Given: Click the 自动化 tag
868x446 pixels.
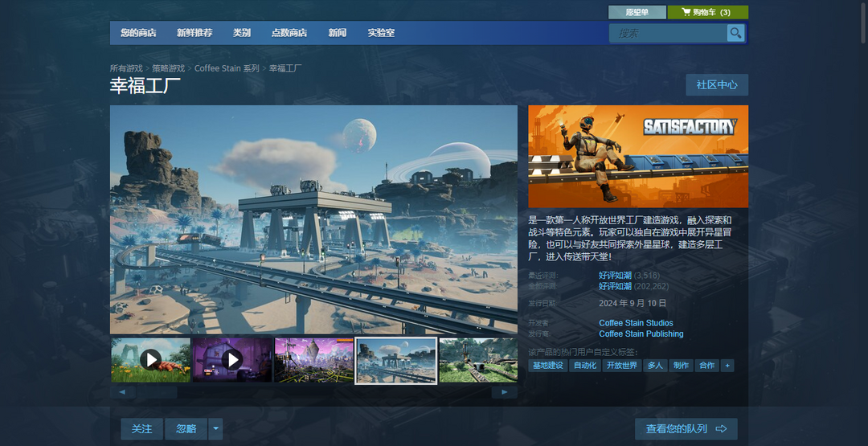Looking at the screenshot, I should click(x=585, y=365).
